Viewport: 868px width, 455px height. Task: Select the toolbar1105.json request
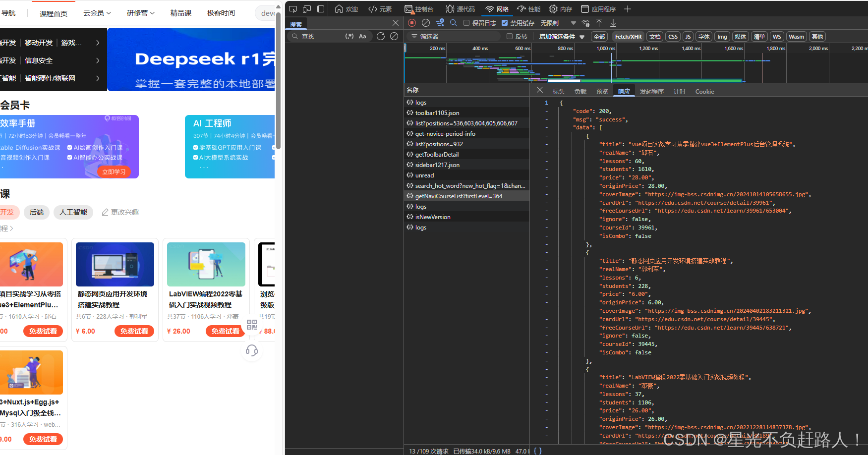pos(467,113)
